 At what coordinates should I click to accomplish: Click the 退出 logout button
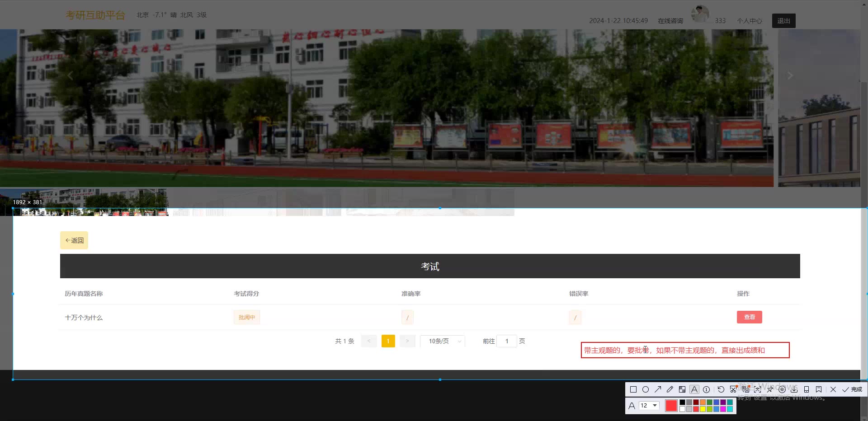pyautogui.click(x=783, y=21)
